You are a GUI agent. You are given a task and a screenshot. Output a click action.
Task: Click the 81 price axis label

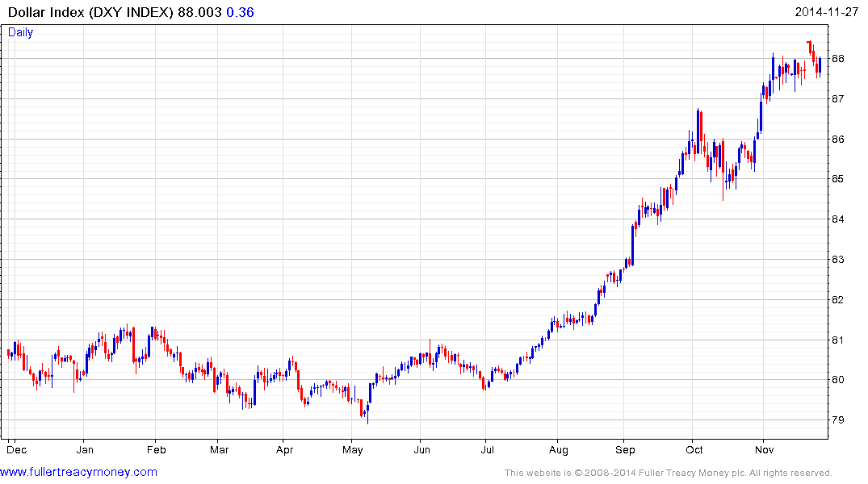(x=838, y=340)
